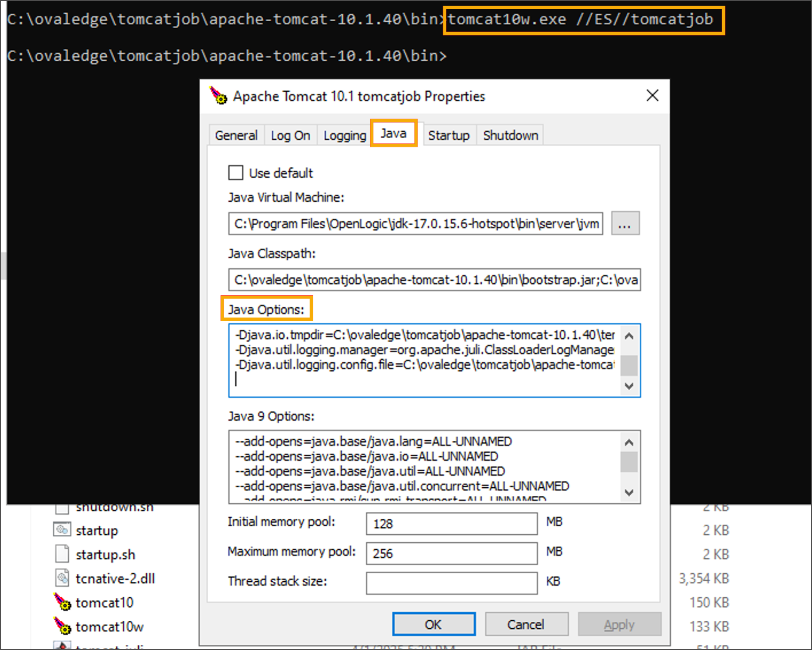Cancel the Tomcat properties dialog
The image size is (812, 650).
click(x=526, y=624)
